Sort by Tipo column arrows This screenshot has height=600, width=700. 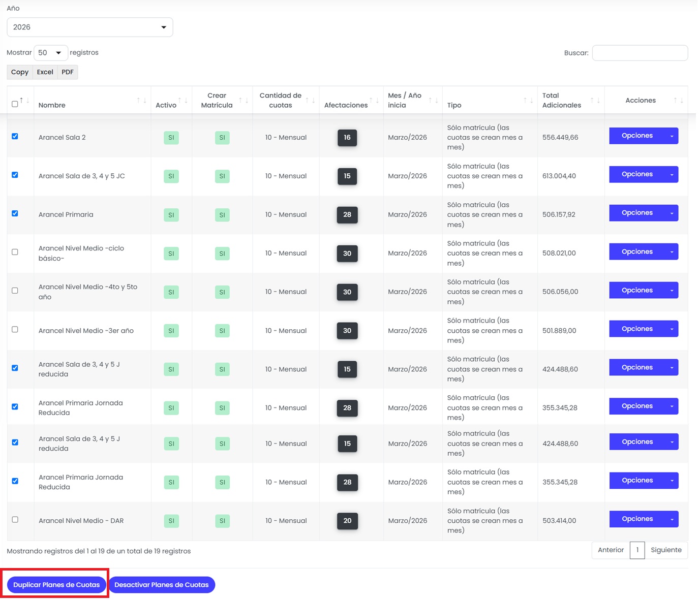529,101
